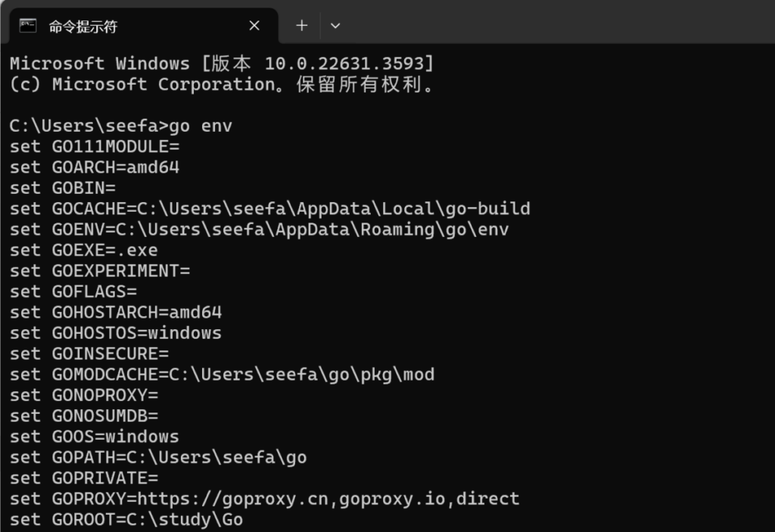The height and width of the screenshot is (532, 775).
Task: Click the GOOS=windows line
Action: point(95,437)
